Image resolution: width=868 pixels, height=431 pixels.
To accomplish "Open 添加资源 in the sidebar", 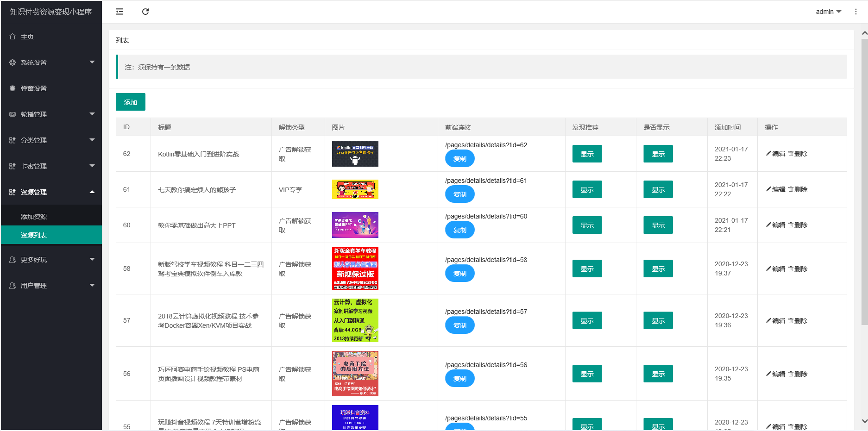I will click(x=34, y=217).
